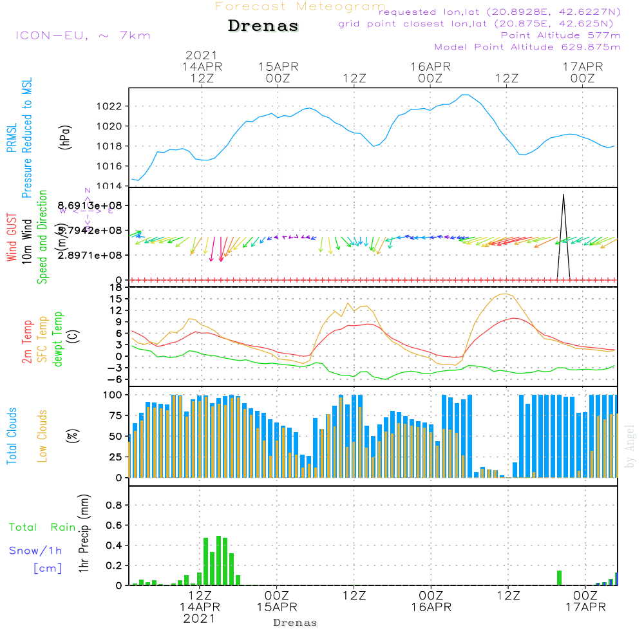
Task: Click the "Snow/1h [cm]" blue legend
Action: click(x=35, y=560)
